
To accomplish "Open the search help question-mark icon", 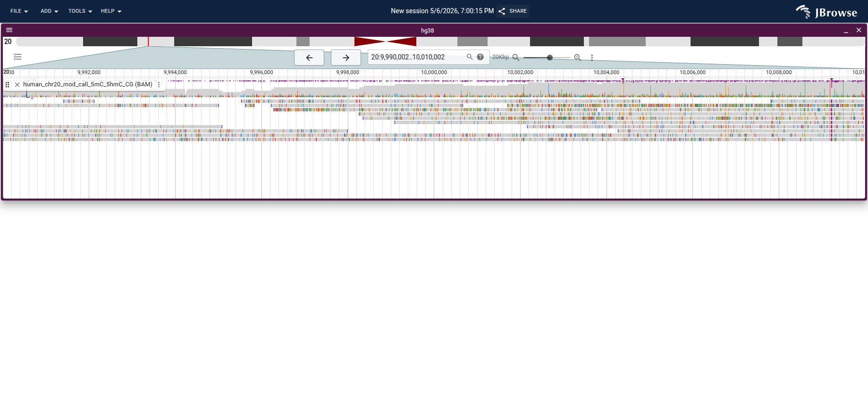I will (x=480, y=57).
